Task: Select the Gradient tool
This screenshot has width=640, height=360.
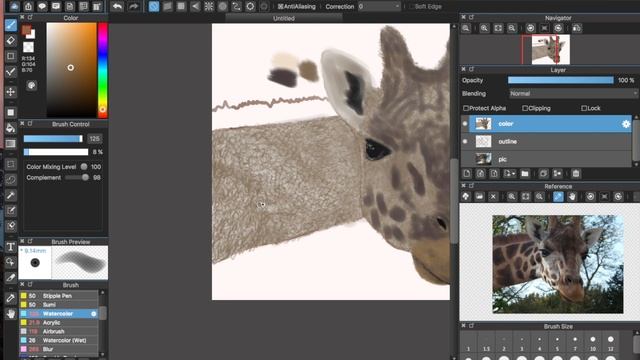Action: coord(11,144)
